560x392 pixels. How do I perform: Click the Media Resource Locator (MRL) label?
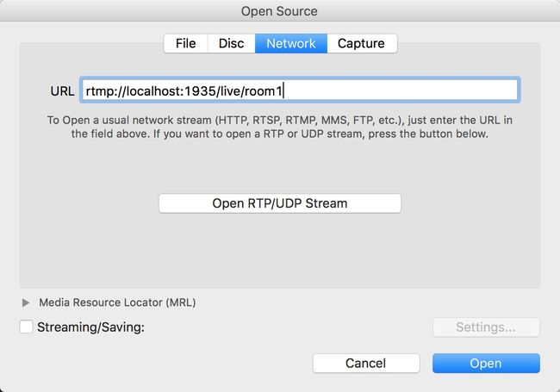click(x=117, y=302)
